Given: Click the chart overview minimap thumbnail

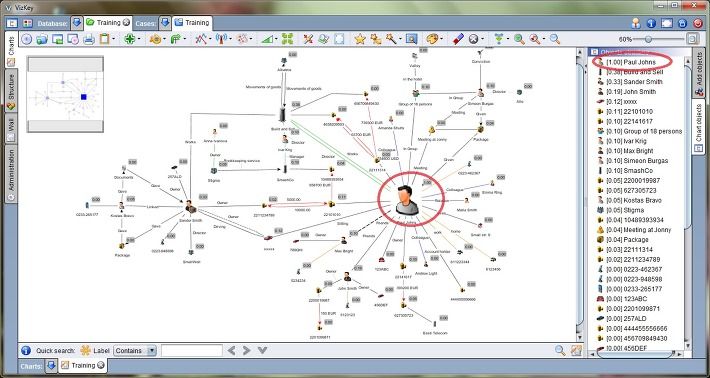Looking at the screenshot, I should 65,95.
